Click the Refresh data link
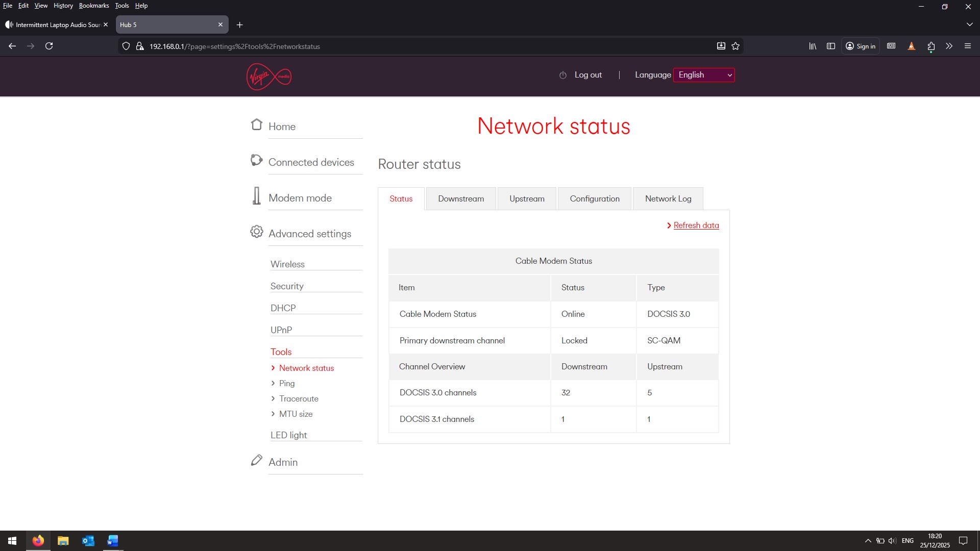980x551 pixels. (696, 226)
